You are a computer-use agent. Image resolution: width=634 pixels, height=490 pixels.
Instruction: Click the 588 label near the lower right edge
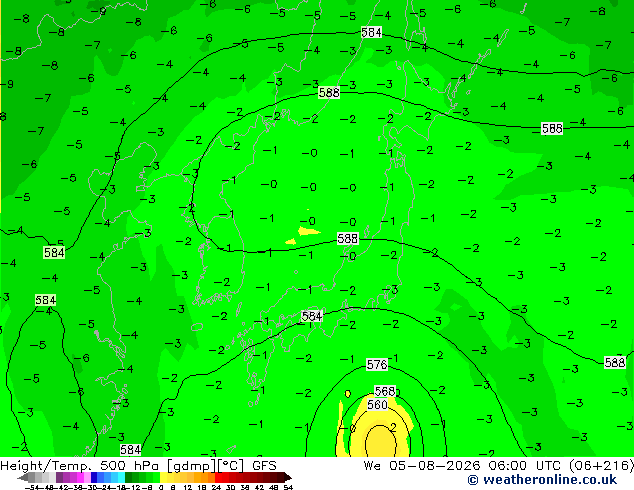pos(615,362)
